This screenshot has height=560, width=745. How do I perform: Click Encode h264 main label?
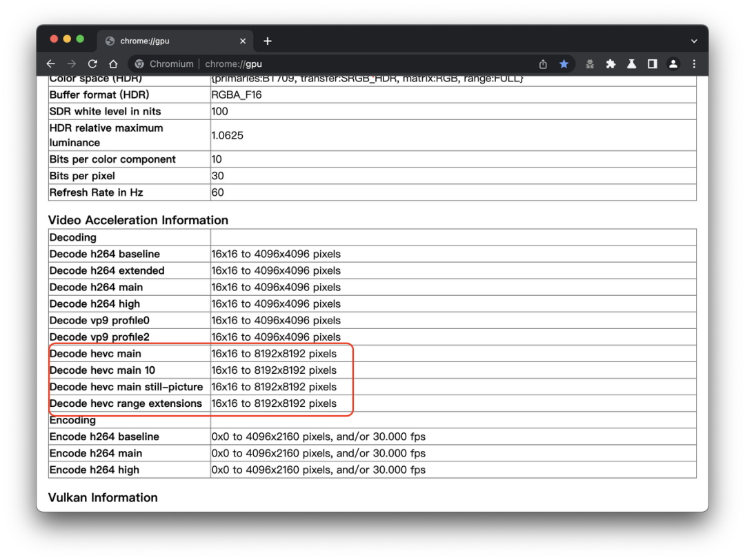[95, 453]
